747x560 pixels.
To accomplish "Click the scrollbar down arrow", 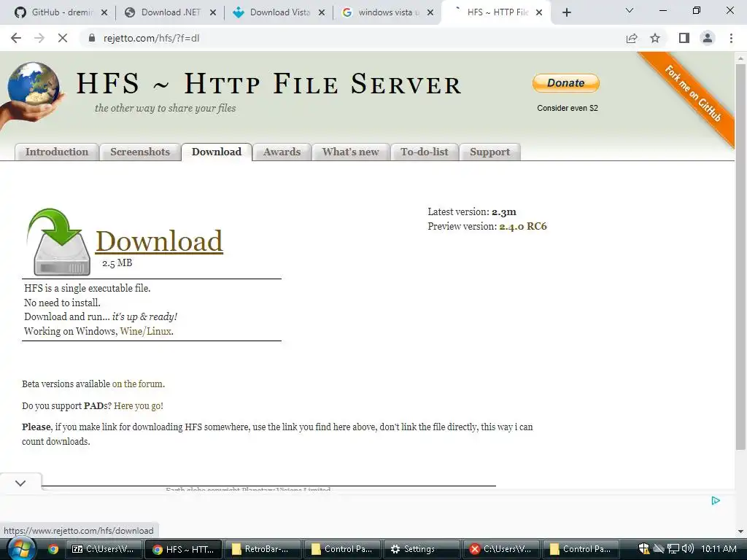I will click(740, 532).
